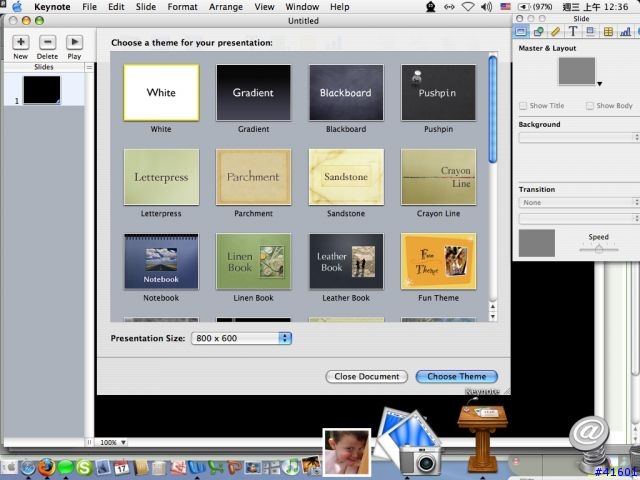Add a slide with the New button
The height and width of the screenshot is (480, 640).
click(x=20, y=42)
